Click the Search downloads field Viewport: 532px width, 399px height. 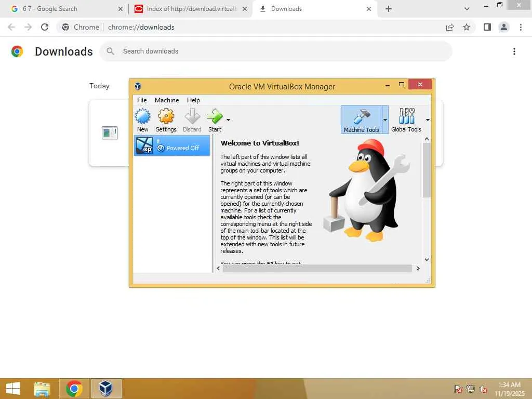[x=276, y=51]
